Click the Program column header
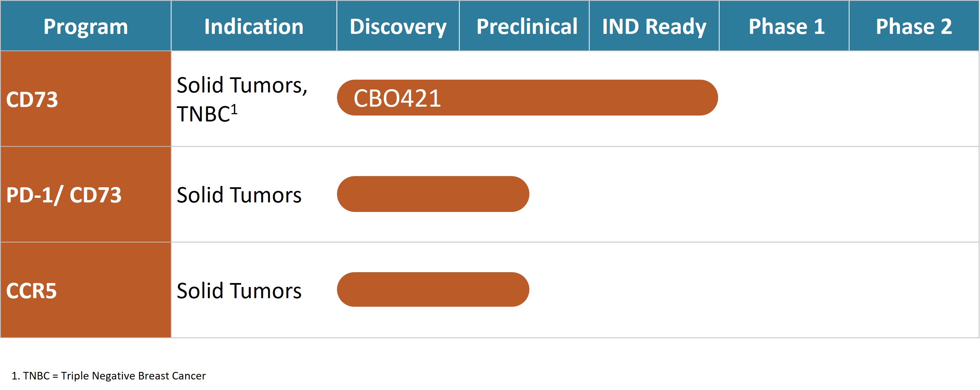 coord(86,26)
